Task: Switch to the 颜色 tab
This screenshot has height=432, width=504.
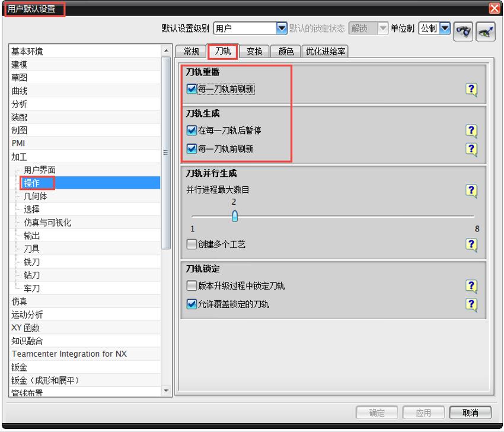Action: pos(286,50)
